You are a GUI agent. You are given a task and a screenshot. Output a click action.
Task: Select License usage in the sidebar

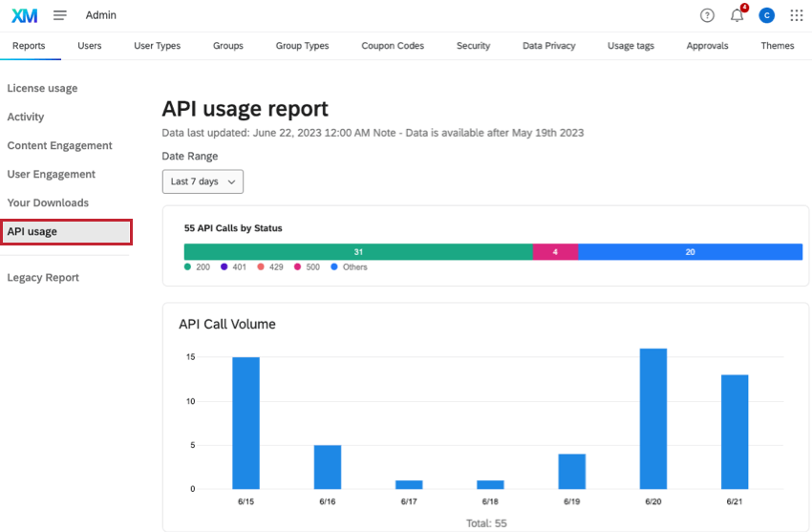click(43, 89)
